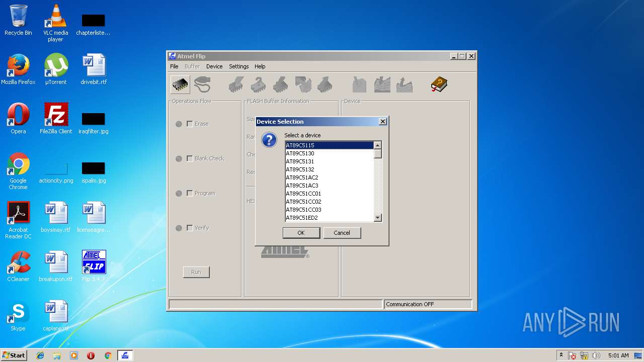The width and height of the screenshot is (644, 362).
Task: Cancel the Device Selection dialog
Action: click(342, 233)
